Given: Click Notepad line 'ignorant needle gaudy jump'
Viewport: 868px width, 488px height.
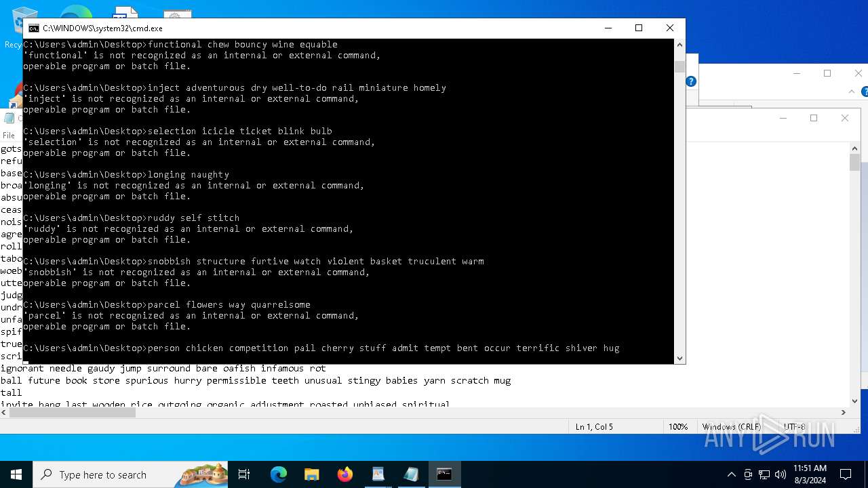Looking at the screenshot, I should click(163, 369).
